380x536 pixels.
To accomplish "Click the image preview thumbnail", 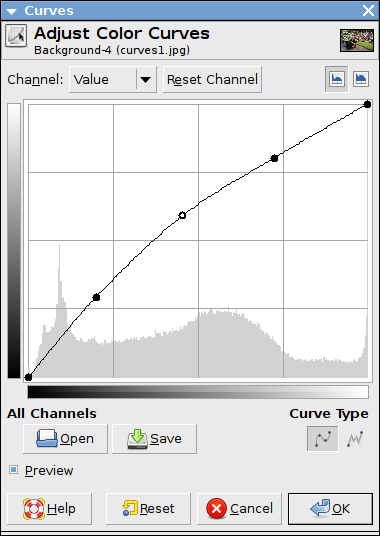I will pyautogui.click(x=356, y=40).
